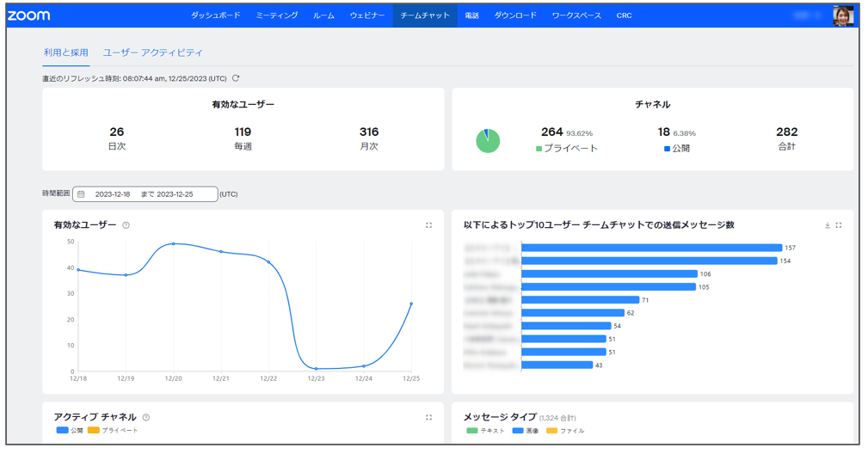
Task: Click the 18 public channels count
Action: point(664,132)
